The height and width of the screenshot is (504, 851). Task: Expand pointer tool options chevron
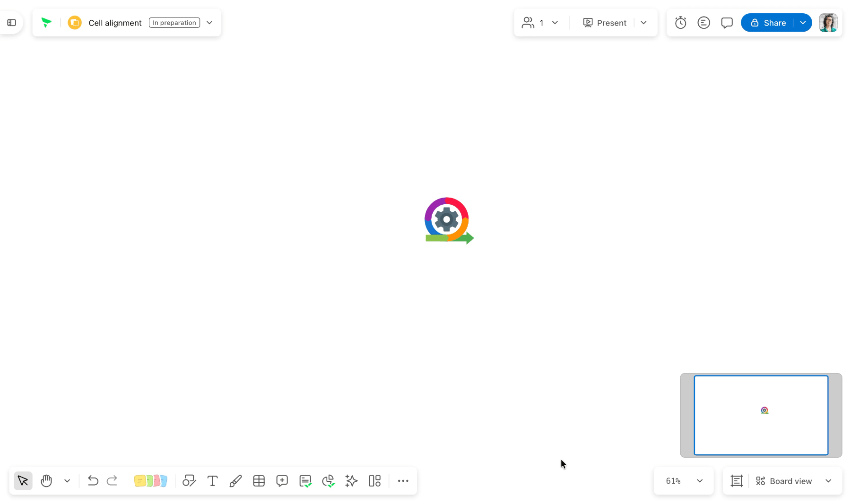[67, 481]
